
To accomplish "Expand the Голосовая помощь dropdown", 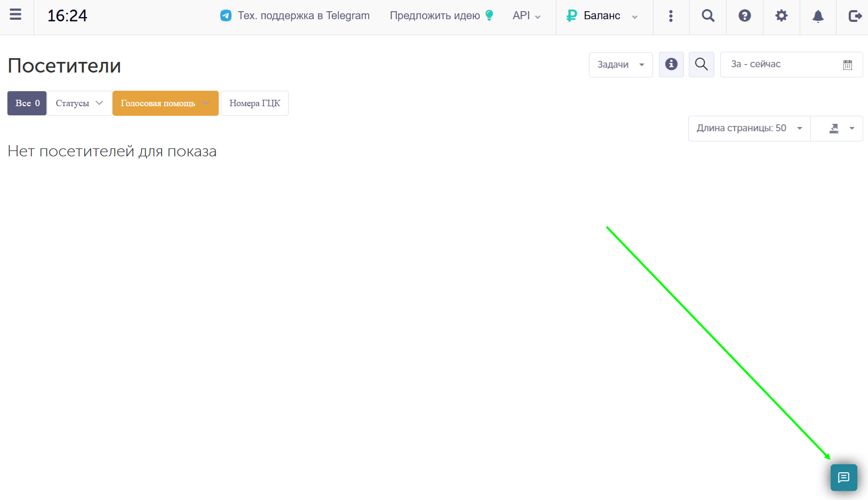I will (x=165, y=104).
